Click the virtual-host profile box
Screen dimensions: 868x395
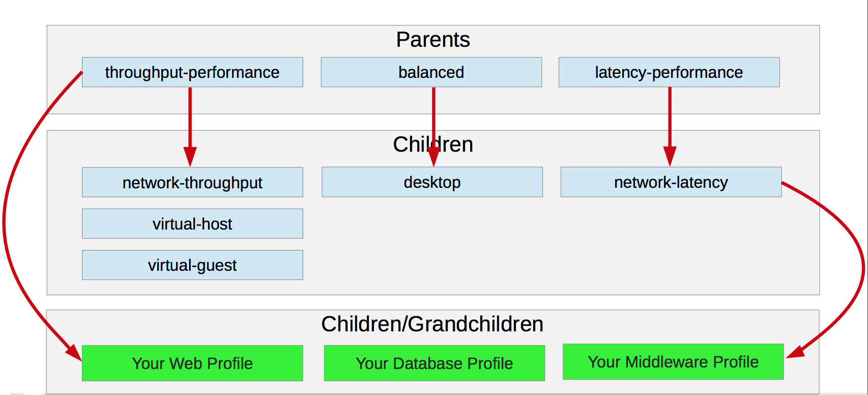192,223
